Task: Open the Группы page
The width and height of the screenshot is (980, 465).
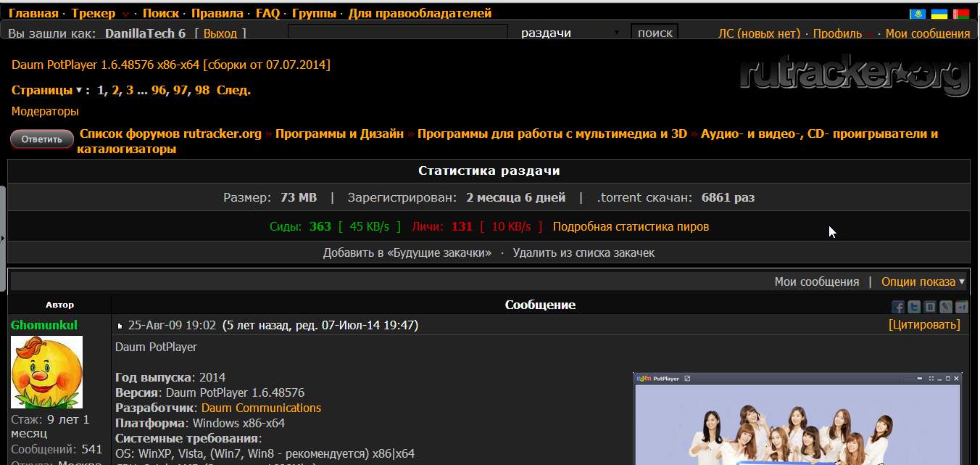Action: click(x=314, y=13)
